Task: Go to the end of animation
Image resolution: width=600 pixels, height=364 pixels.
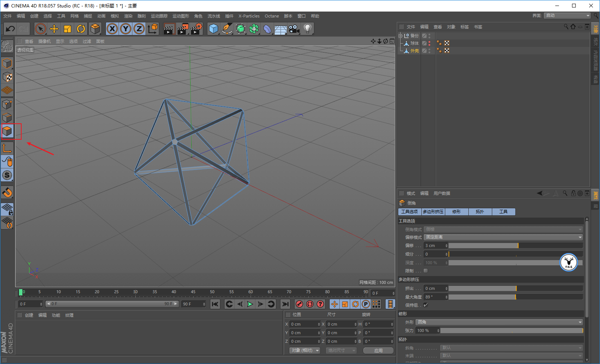Action: coord(285,304)
